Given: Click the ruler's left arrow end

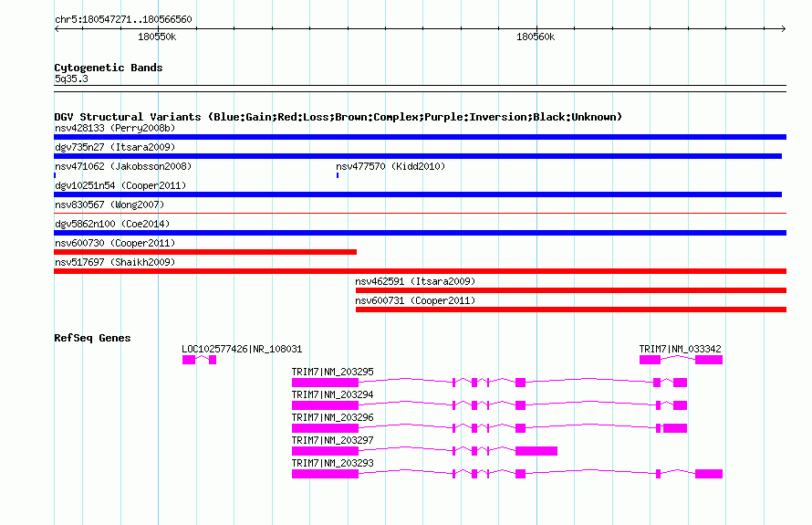Looking at the screenshot, I should point(57,29).
